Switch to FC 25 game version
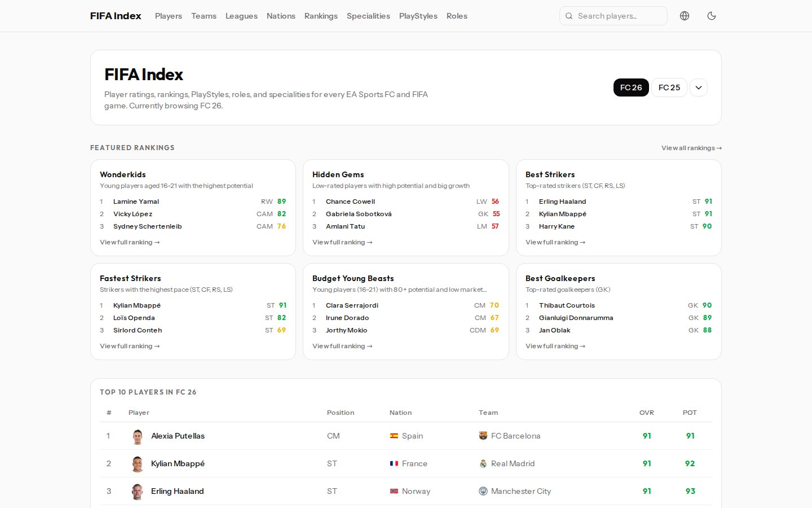The width and height of the screenshot is (812, 508). pyautogui.click(x=669, y=87)
